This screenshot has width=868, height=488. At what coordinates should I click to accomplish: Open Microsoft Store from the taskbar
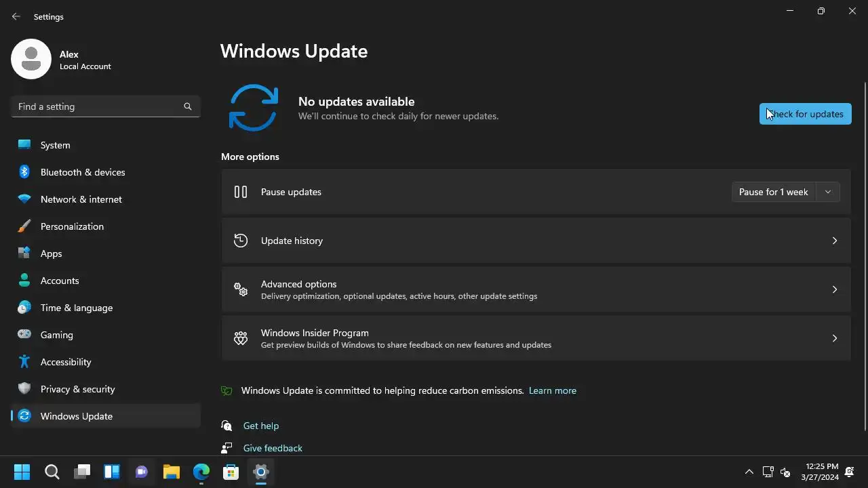[x=231, y=472]
